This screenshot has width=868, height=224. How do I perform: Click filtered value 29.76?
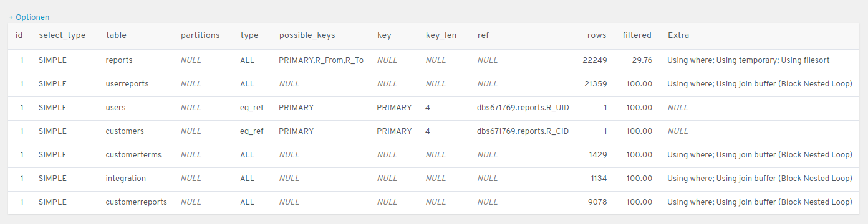click(x=642, y=60)
